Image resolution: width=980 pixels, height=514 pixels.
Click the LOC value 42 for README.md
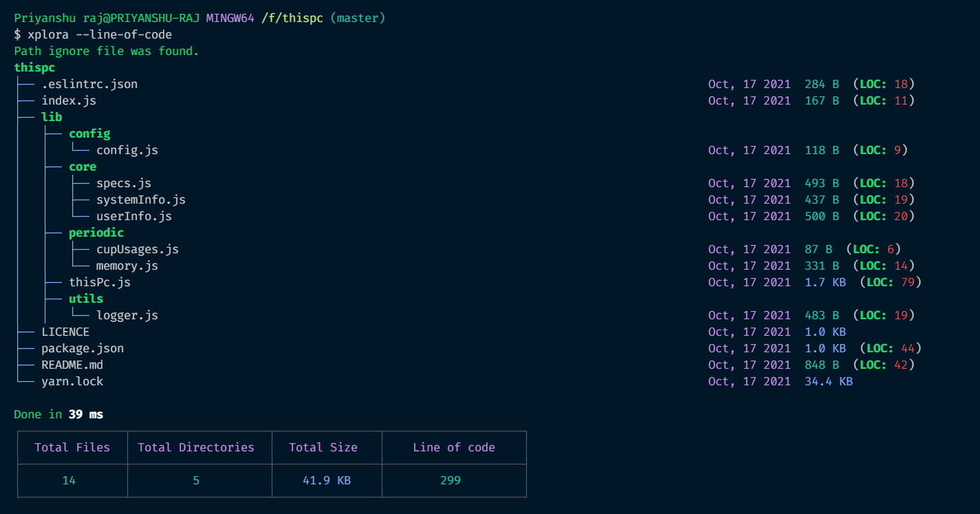coord(901,365)
